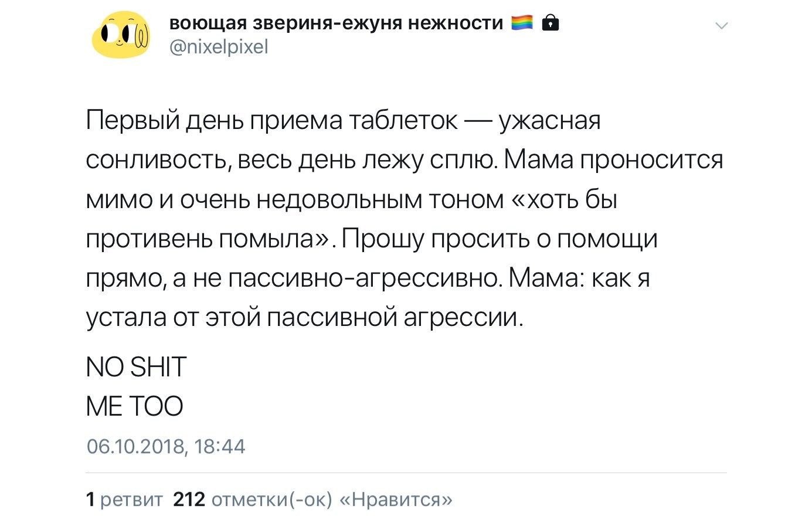
Task: Open profile via display name воющая звериня-ежуня нежности
Action: click(336, 23)
